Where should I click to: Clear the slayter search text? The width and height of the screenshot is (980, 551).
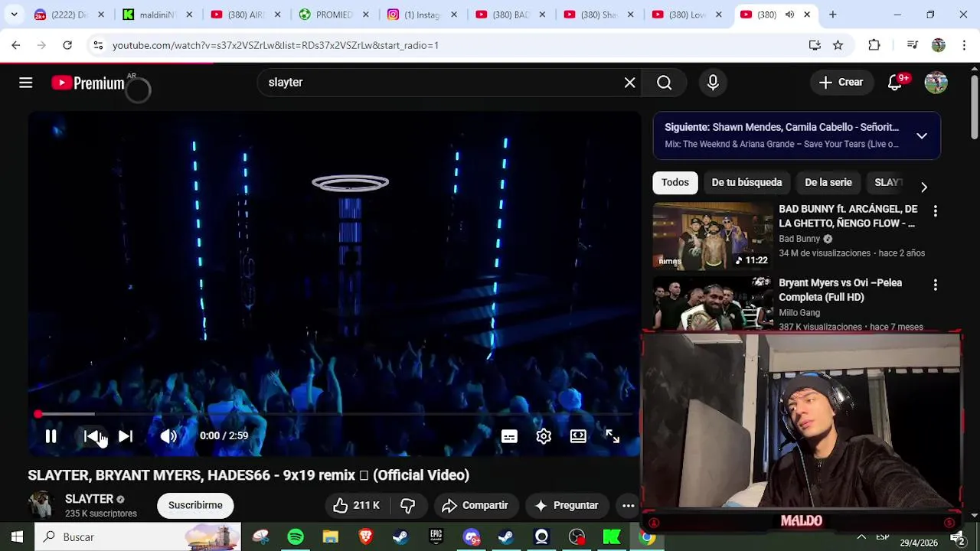(x=629, y=83)
